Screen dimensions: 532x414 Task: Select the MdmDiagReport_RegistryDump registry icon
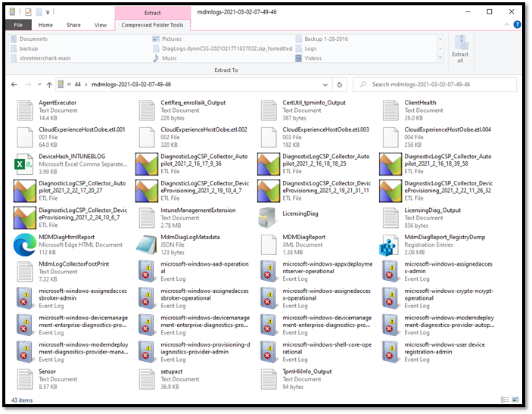pos(389,244)
